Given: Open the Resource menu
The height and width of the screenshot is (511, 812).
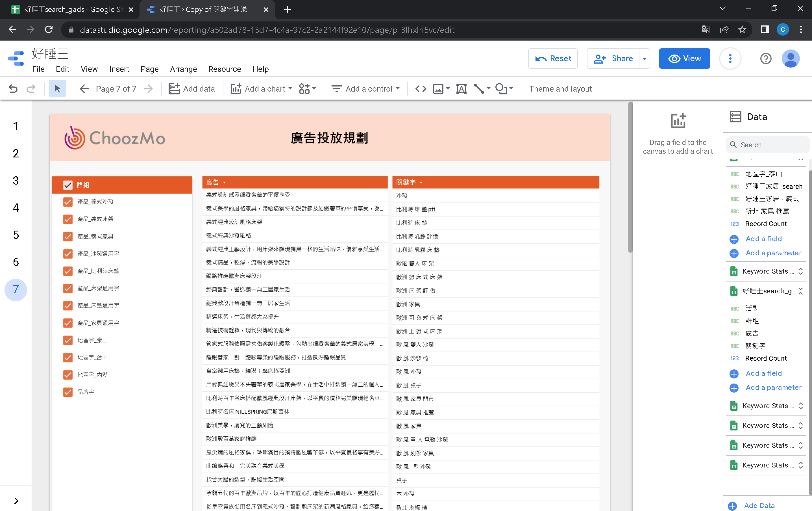Looking at the screenshot, I should (225, 69).
